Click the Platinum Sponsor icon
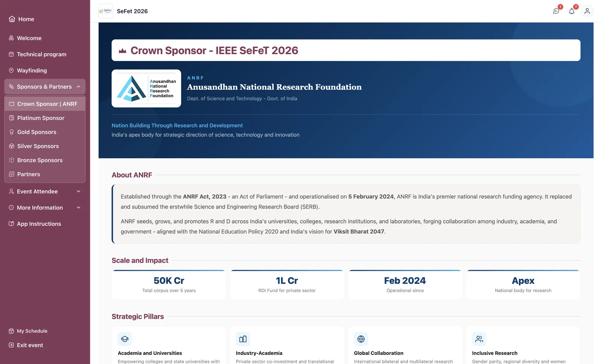The width and height of the screenshot is (602, 364). [12, 118]
